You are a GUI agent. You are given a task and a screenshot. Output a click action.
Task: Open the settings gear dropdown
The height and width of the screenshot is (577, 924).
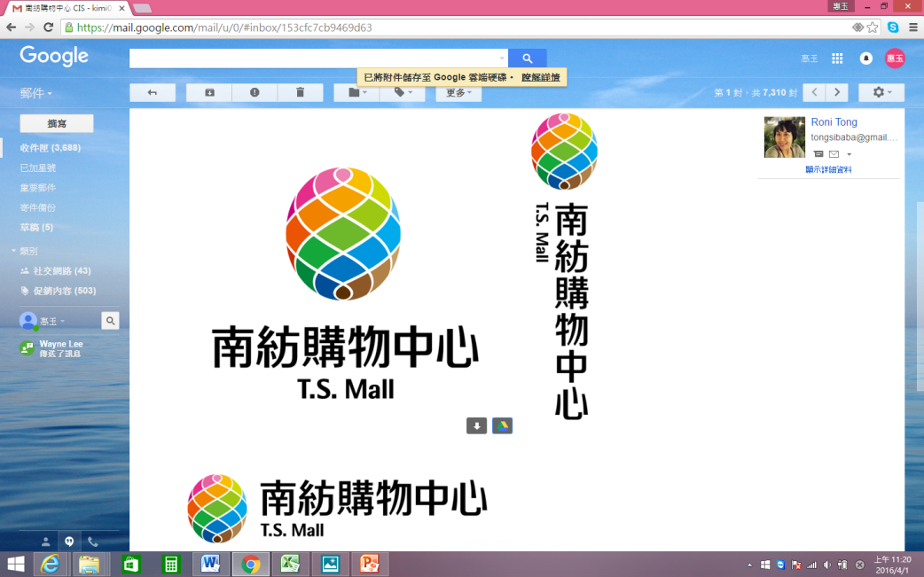(881, 92)
